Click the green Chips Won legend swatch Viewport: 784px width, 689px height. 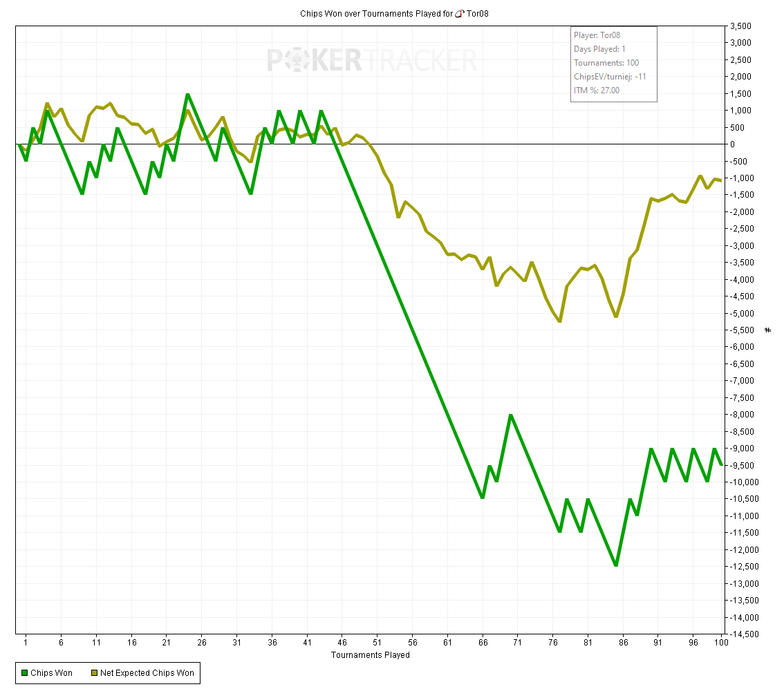tap(24, 673)
